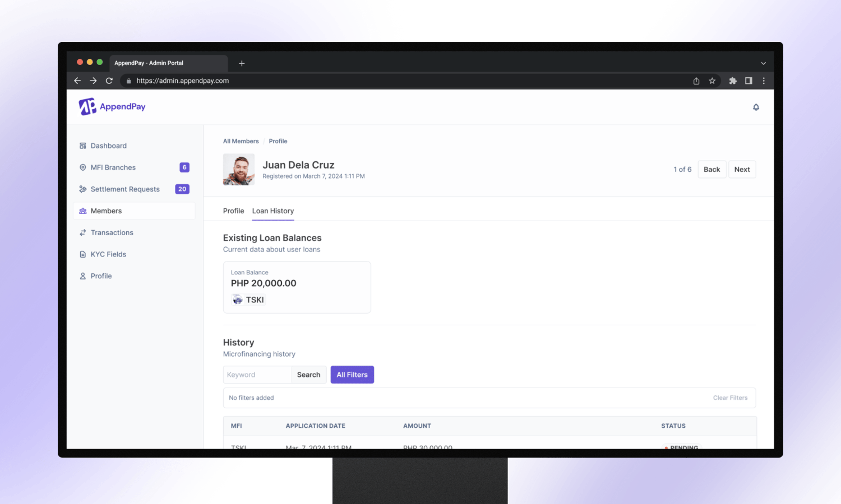
Task: Switch to the Loan History tab
Action: (273, 211)
